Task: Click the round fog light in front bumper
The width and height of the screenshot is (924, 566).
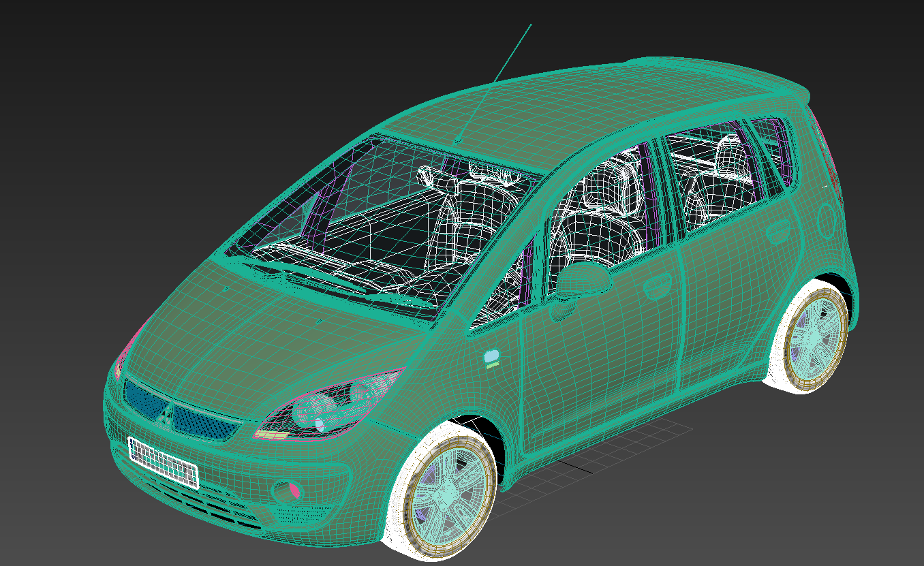Action: tap(286, 491)
